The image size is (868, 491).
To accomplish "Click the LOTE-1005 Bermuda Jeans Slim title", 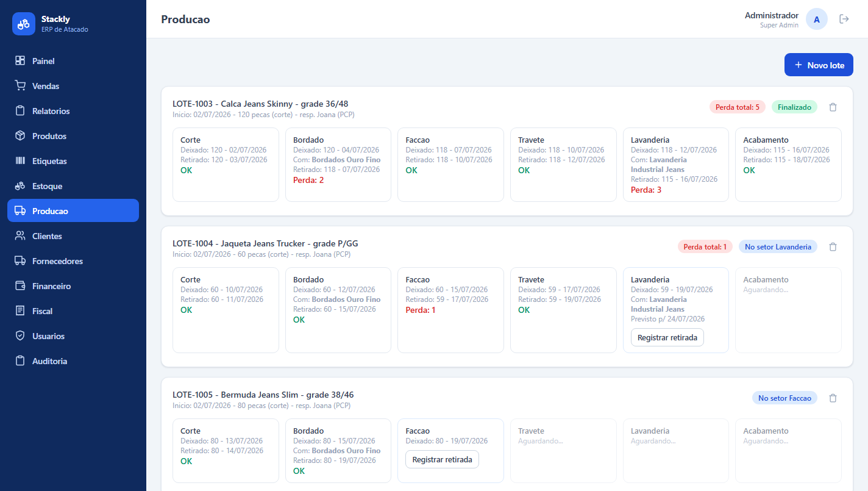I will (263, 395).
